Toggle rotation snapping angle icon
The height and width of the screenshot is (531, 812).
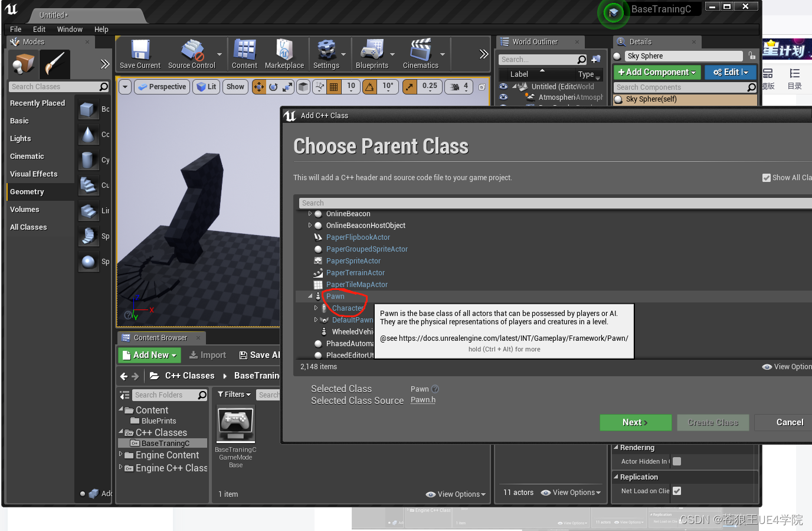point(370,87)
